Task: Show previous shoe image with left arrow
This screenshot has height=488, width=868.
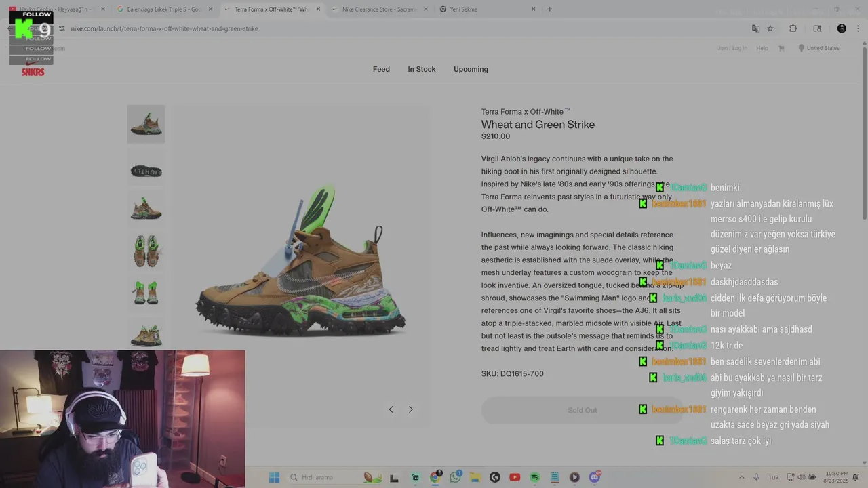Action: click(x=391, y=409)
